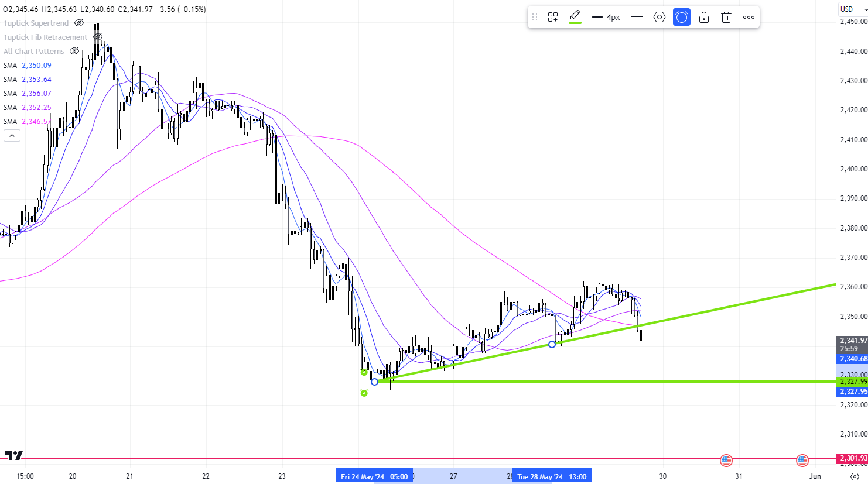Open the line style dropdown
The height and width of the screenshot is (484, 868).
pos(637,18)
